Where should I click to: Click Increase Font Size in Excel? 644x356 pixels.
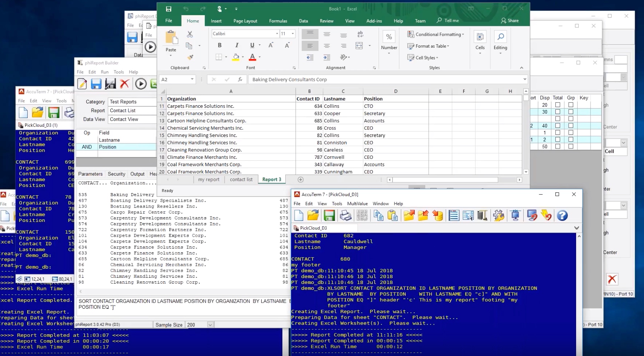point(271,45)
